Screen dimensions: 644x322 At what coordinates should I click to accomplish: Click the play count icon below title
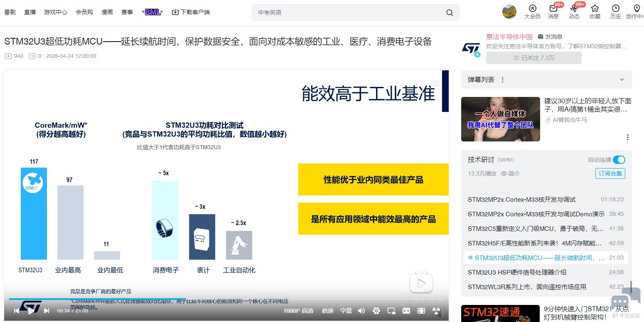[8, 56]
